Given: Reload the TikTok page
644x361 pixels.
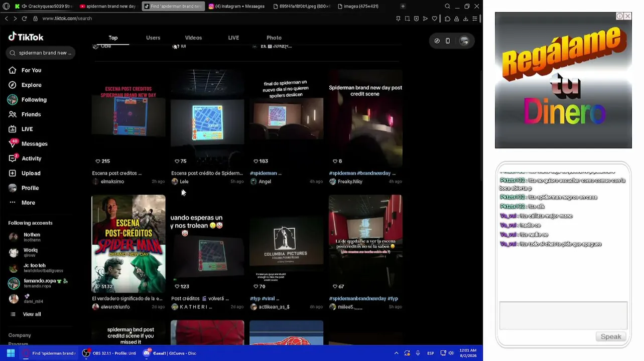Looking at the screenshot, I should (24, 19).
